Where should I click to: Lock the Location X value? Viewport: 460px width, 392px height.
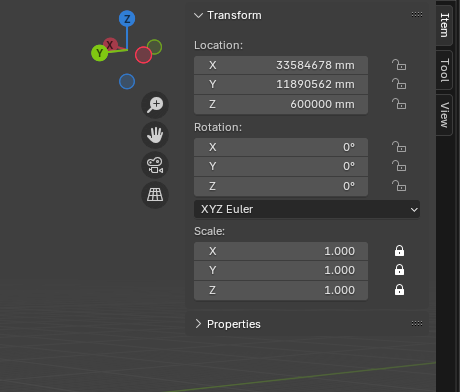(399, 65)
